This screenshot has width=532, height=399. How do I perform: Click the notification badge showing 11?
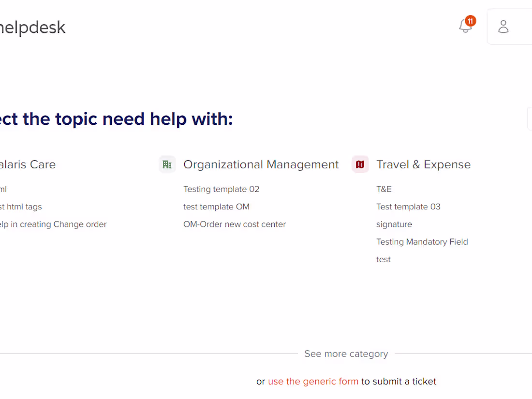coord(470,21)
